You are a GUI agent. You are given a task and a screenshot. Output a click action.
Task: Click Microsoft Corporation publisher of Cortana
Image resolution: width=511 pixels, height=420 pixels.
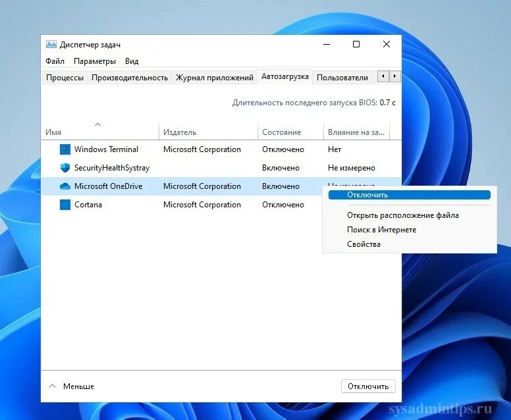202,205
